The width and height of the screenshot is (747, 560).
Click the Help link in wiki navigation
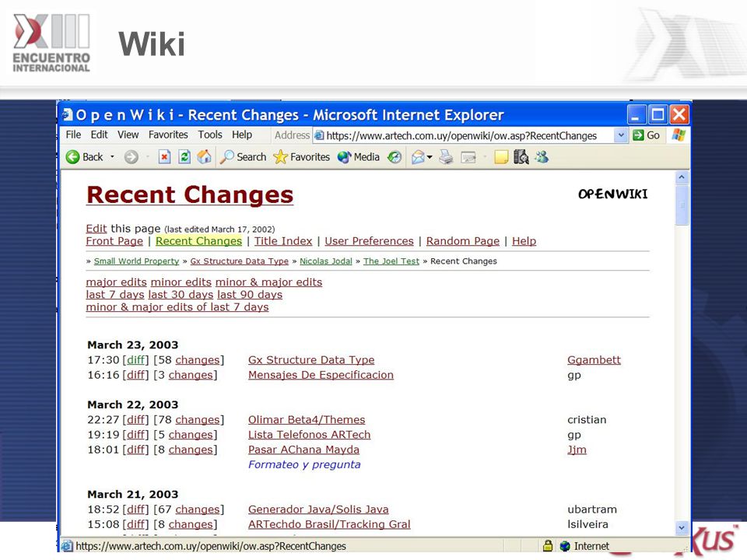(x=524, y=241)
